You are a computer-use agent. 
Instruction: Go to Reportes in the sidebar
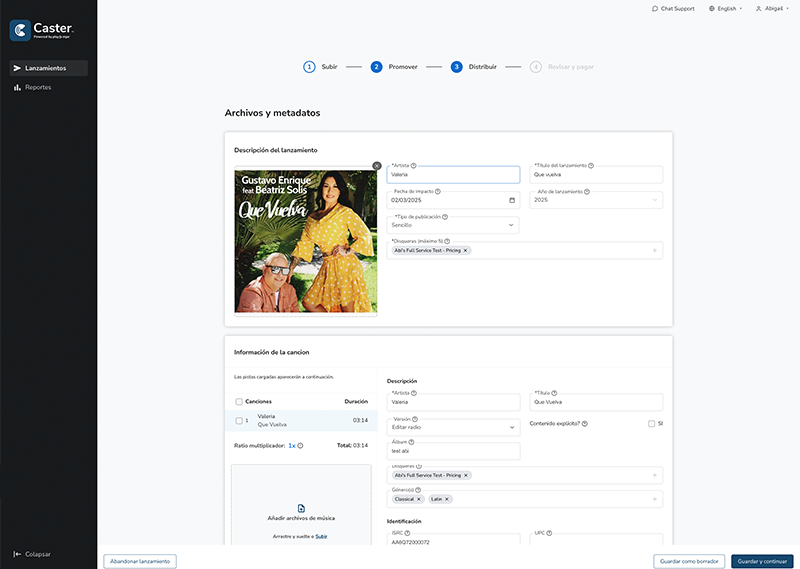(x=38, y=87)
